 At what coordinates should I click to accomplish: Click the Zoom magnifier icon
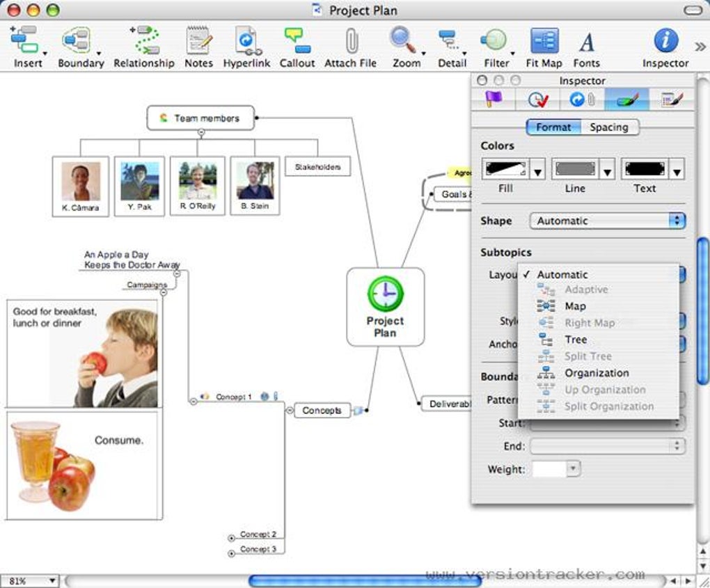coord(402,40)
